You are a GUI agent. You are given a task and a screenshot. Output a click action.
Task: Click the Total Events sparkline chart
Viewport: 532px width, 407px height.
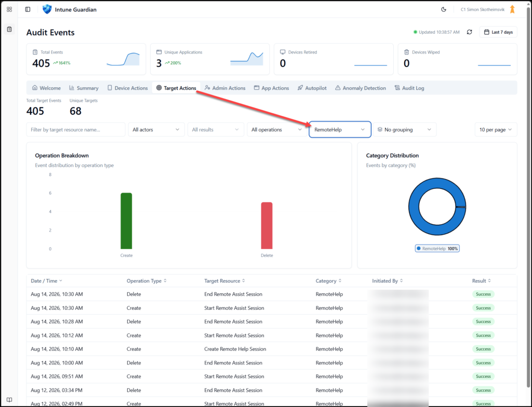tap(123, 59)
